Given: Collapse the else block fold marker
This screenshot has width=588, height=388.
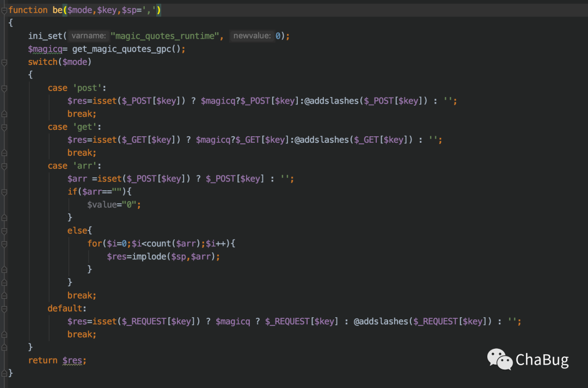Looking at the screenshot, I should click(x=4, y=231).
